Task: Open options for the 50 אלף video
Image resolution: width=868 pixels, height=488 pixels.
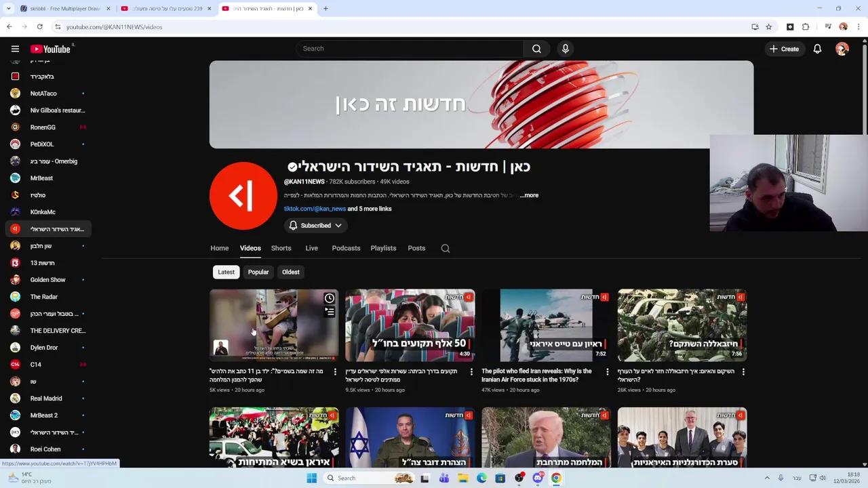Action: coord(471,371)
